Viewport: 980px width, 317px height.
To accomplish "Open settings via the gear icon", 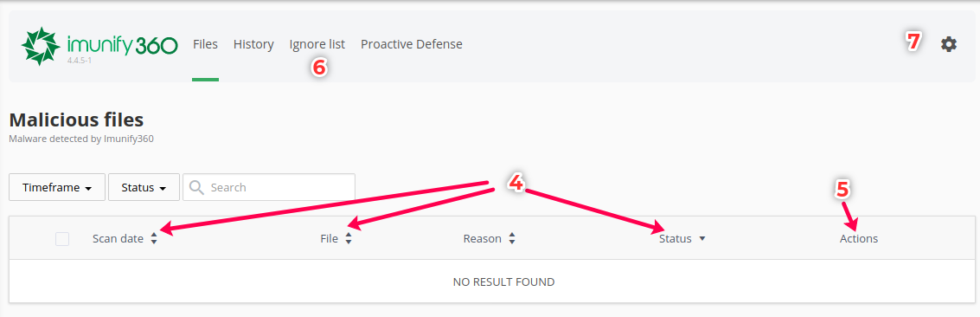I will coord(948,44).
